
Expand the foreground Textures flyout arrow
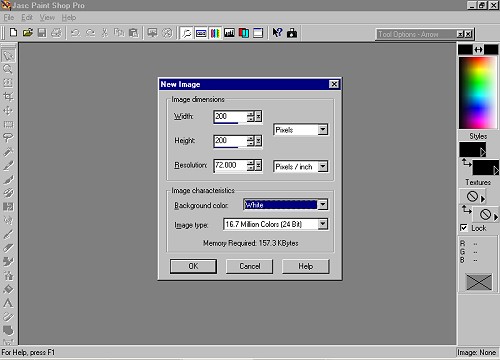click(x=483, y=199)
